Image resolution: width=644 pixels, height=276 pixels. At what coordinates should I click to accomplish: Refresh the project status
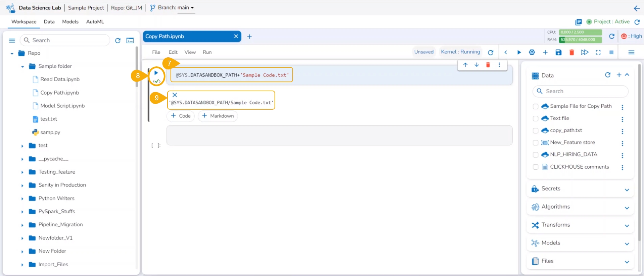tap(637, 22)
